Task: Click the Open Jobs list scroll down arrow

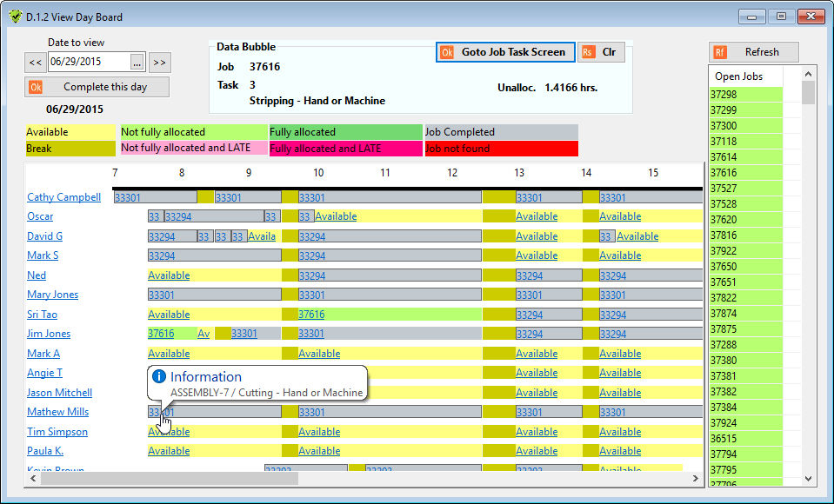Action: click(809, 479)
